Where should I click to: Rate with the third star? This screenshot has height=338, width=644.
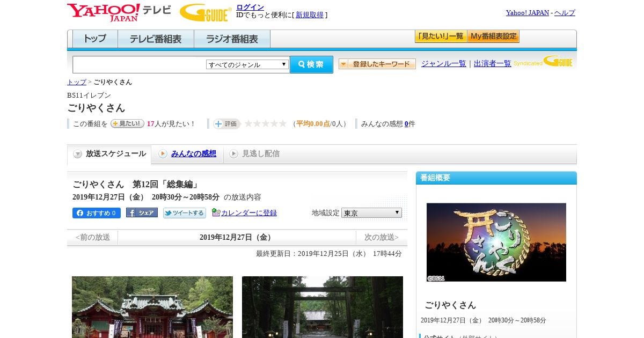coord(266,123)
